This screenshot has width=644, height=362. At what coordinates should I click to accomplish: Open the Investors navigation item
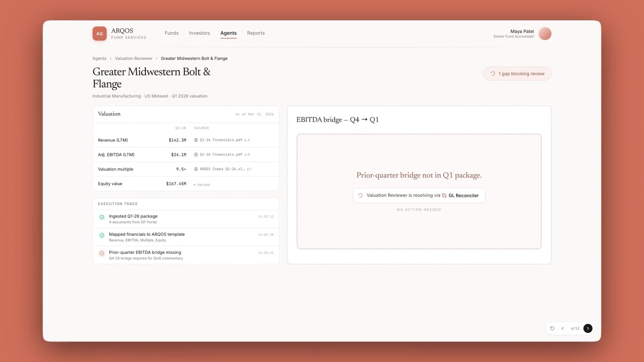coord(199,33)
